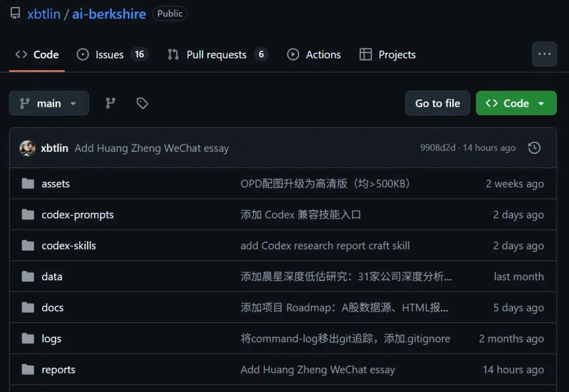Open reports row commit Add Huang Zheng WeChat essay
The image size is (569, 392).
click(318, 370)
